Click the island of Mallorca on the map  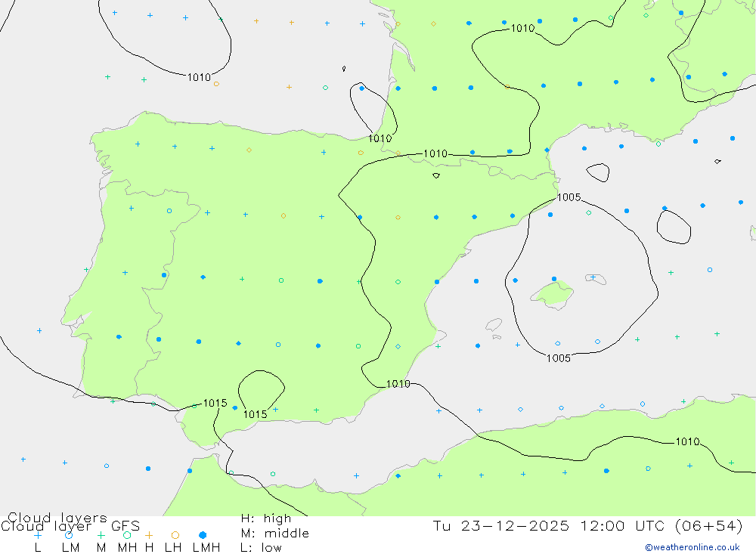tap(553, 294)
